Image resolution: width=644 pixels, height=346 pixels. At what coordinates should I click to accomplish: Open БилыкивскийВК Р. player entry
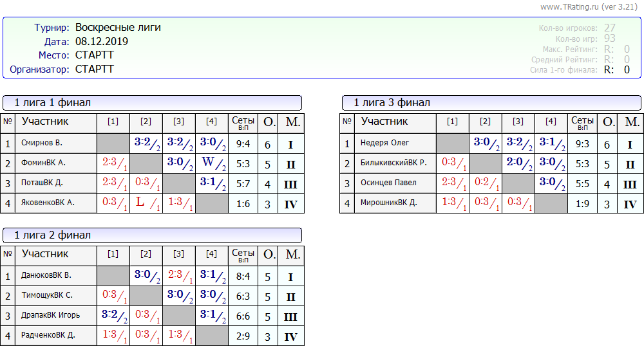393,163
